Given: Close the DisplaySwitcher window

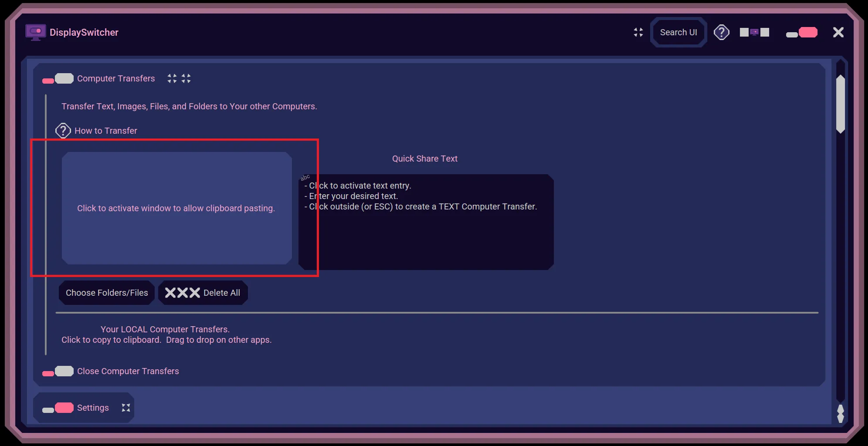Looking at the screenshot, I should [838, 32].
